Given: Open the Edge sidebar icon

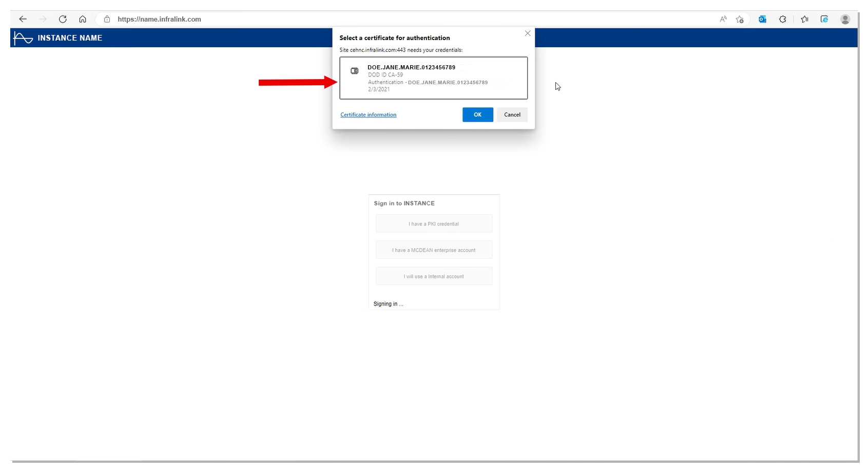Looking at the screenshot, I should tap(824, 19).
